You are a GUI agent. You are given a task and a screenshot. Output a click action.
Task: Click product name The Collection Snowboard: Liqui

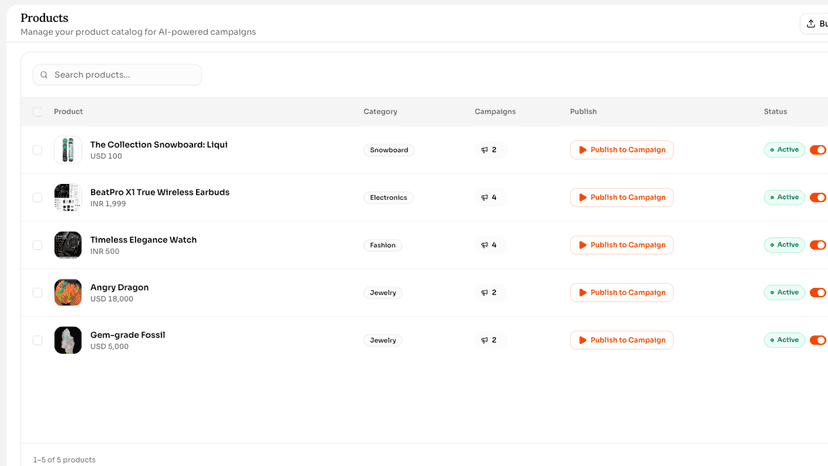coord(159,145)
